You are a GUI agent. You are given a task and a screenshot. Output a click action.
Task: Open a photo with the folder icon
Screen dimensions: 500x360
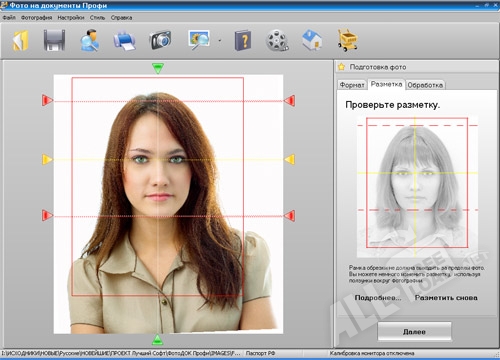click(21, 40)
